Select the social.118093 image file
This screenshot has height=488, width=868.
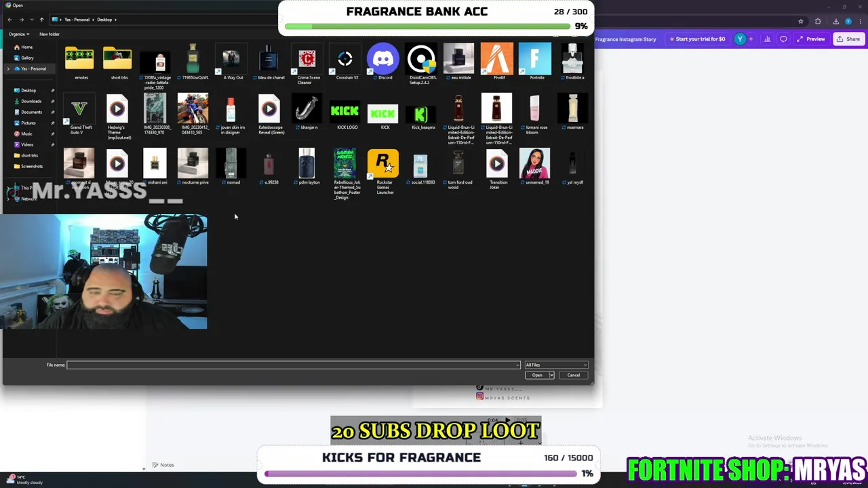click(x=422, y=167)
